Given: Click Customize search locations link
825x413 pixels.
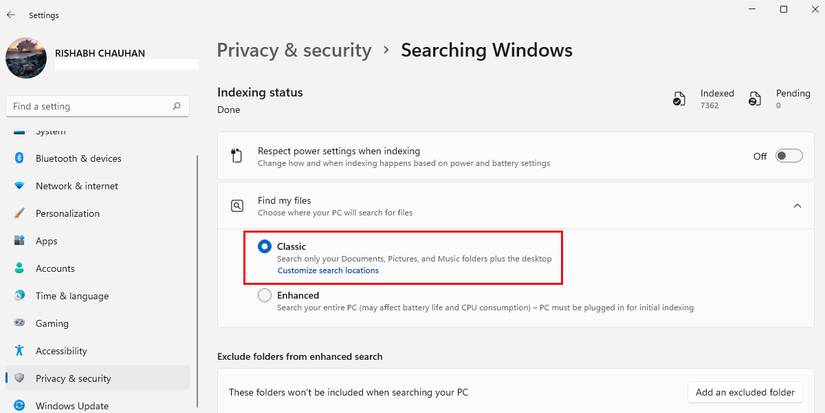Looking at the screenshot, I should pos(328,270).
